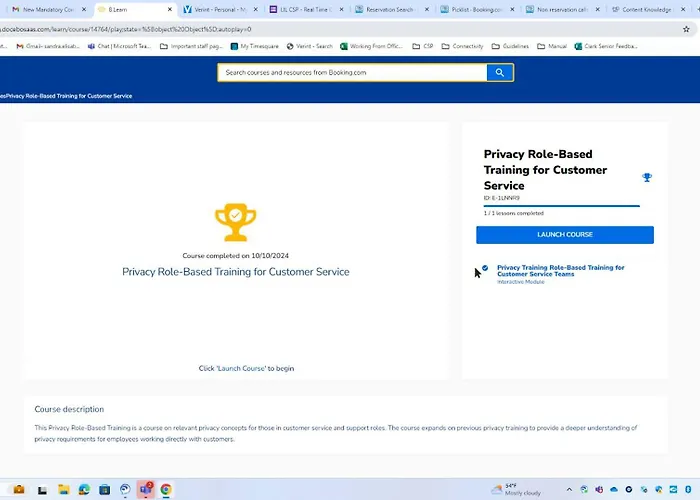Click the lessons completed progress bar

pos(561,206)
